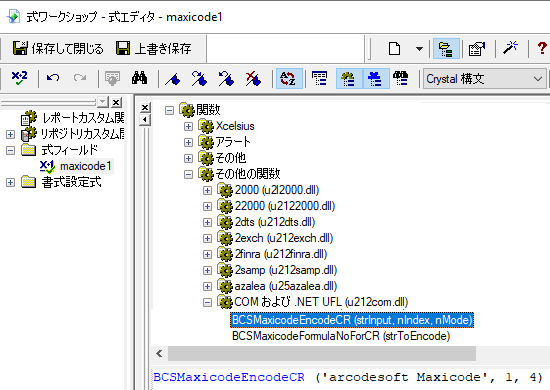Toggle the result search window icon
The image size is (550, 390).
click(x=401, y=79)
